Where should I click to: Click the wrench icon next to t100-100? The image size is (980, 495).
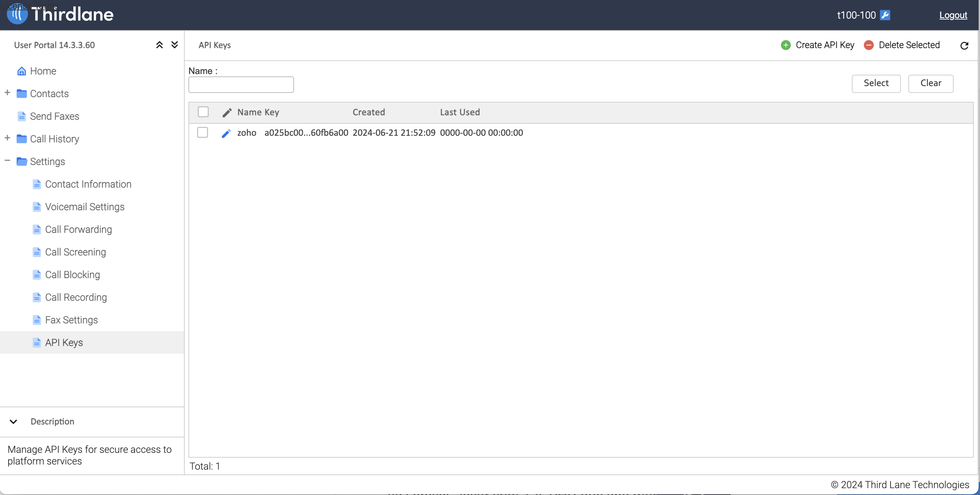point(885,15)
